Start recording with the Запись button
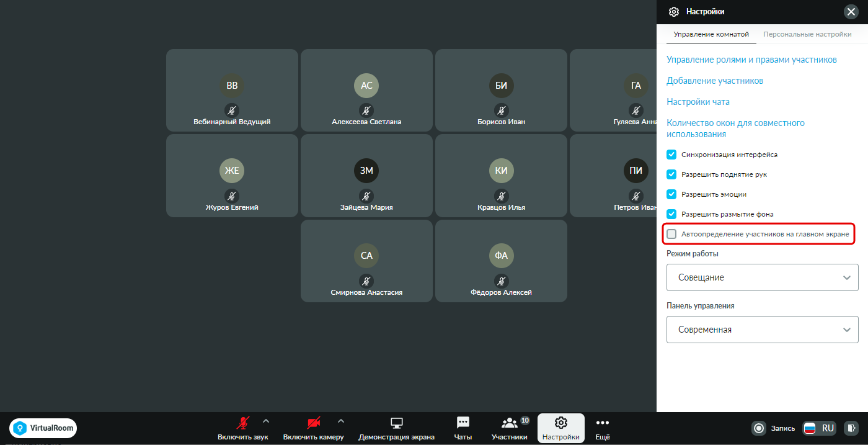Screen dimensions: 868x445 (x=773, y=428)
